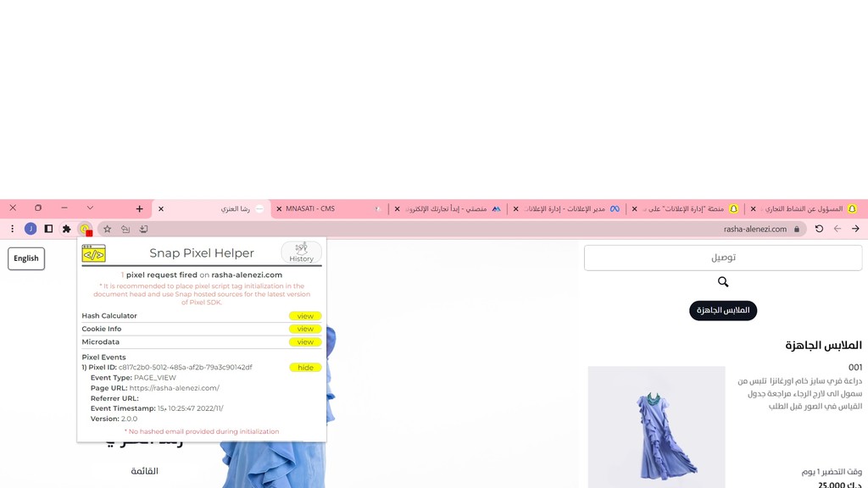Switch to the منصة إدارة الإعلانات Snapchat tab

tap(685, 208)
